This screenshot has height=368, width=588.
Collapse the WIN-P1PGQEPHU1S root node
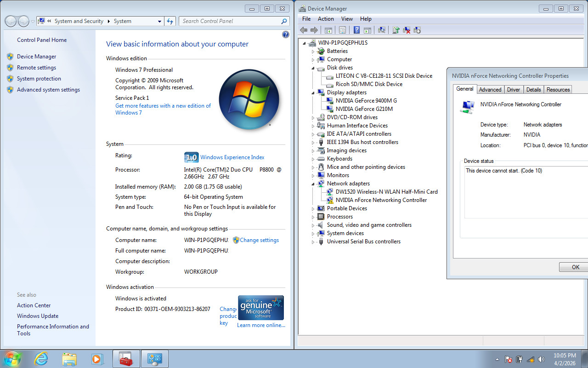coord(305,43)
